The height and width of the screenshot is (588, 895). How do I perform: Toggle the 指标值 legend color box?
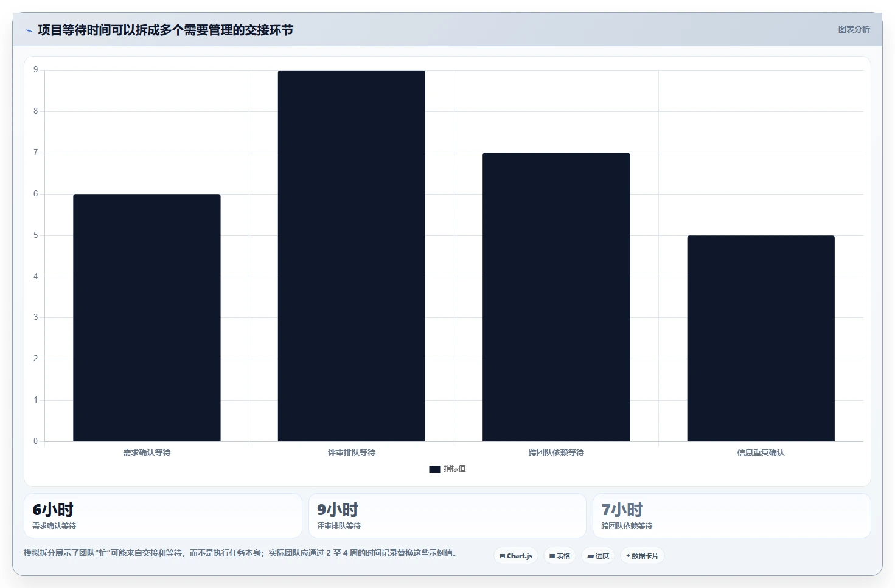434,469
